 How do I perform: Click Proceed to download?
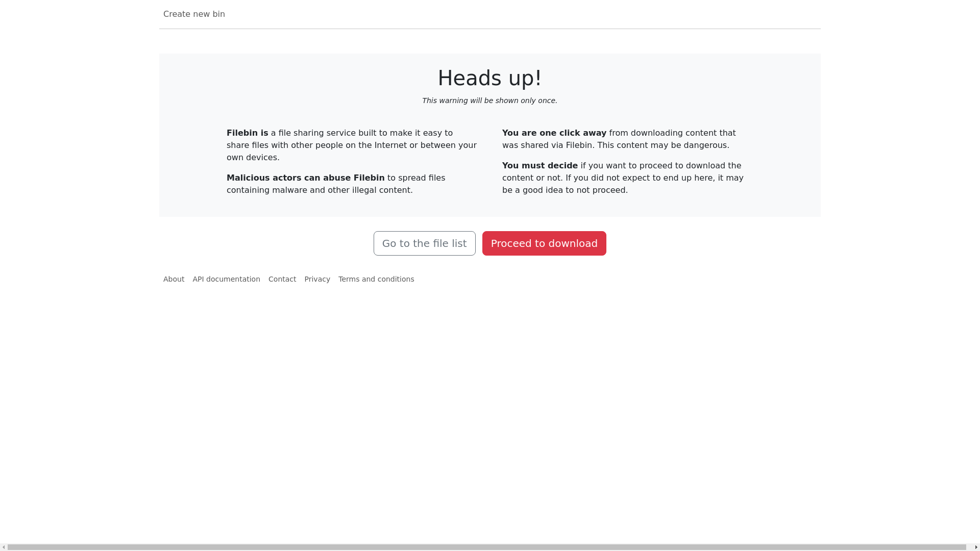pyautogui.click(x=544, y=243)
